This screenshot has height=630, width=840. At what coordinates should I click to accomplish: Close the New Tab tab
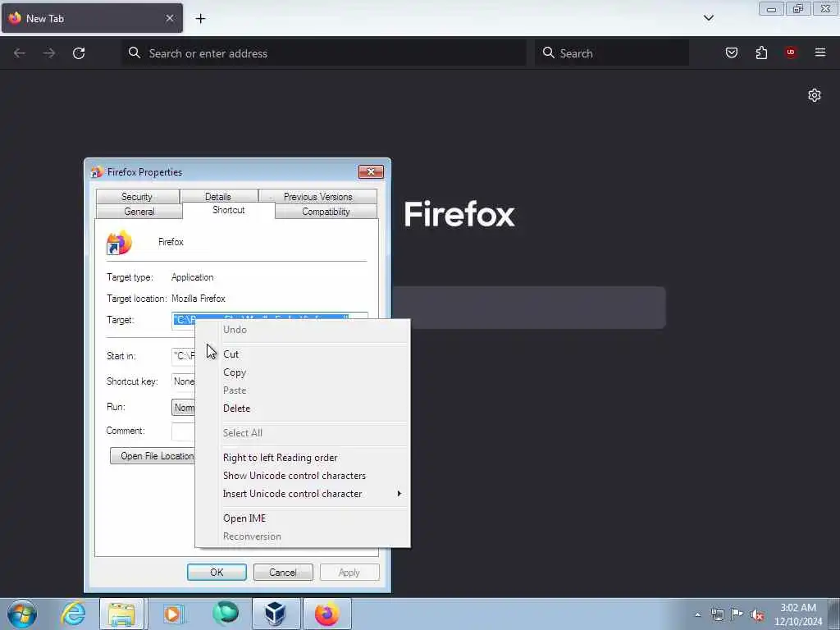tap(169, 18)
